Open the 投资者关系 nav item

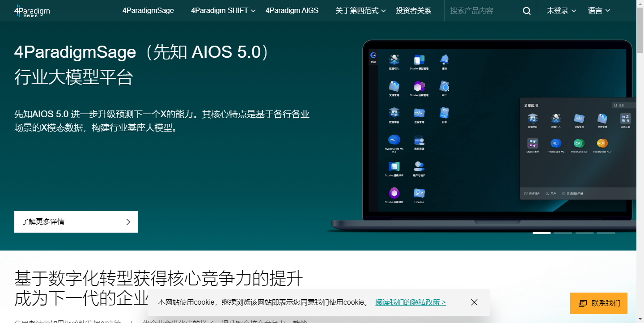(414, 11)
